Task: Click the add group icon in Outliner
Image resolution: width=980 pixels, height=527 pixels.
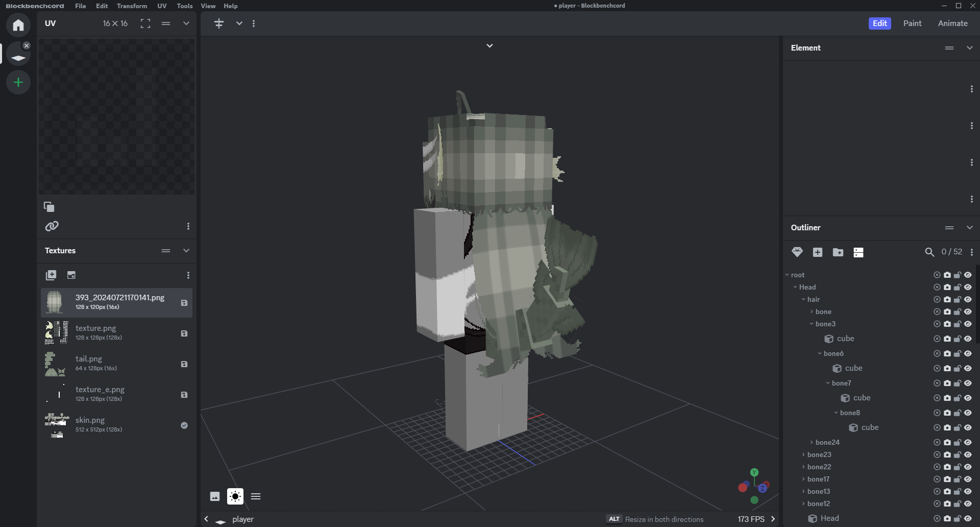Action: pyautogui.click(x=838, y=252)
